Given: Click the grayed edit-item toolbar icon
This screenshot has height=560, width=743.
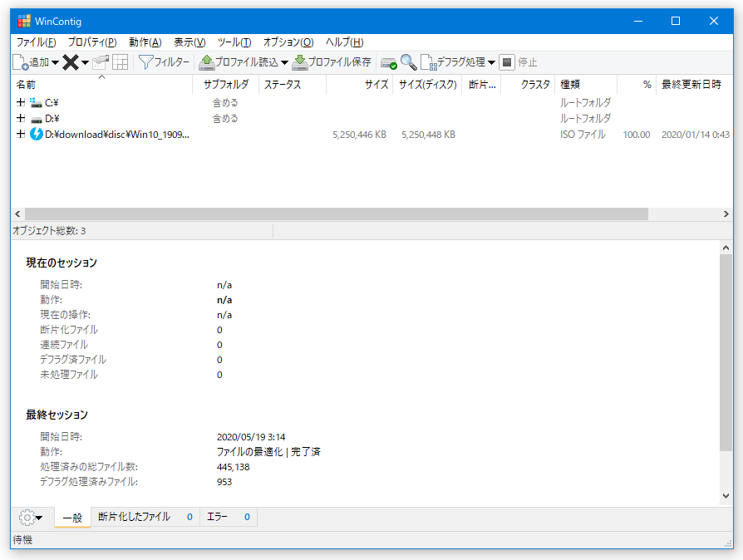Looking at the screenshot, I should click(101, 62).
